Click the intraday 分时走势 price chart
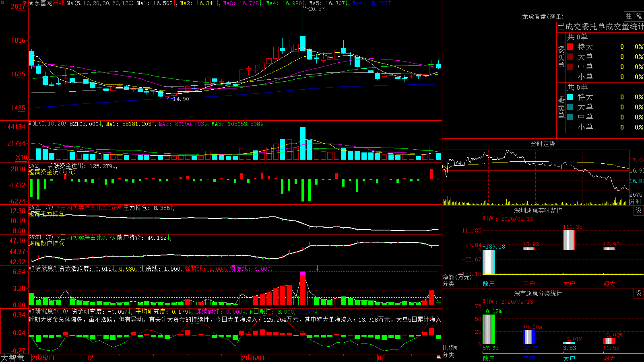644x362 pixels. pyautogui.click(x=535, y=170)
